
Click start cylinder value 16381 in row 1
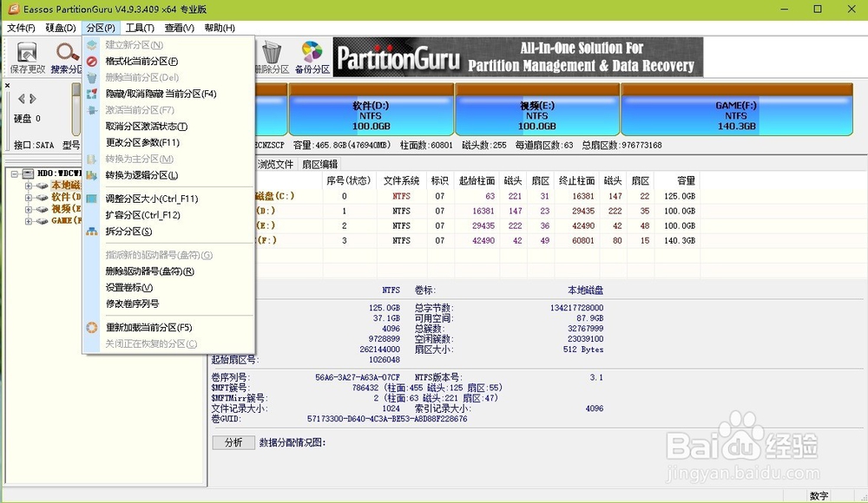click(483, 211)
